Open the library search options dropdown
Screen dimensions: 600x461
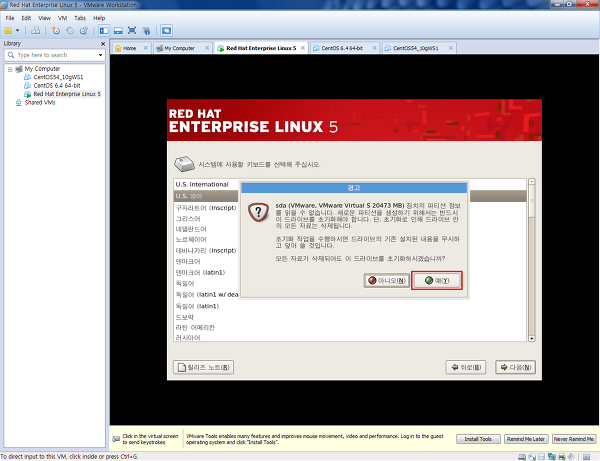pos(100,55)
